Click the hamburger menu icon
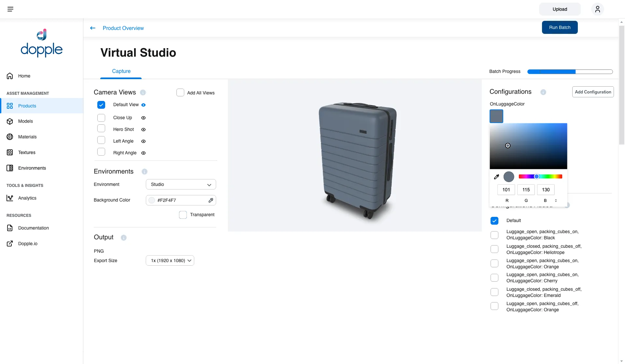The height and width of the screenshot is (364, 625). [10, 9]
